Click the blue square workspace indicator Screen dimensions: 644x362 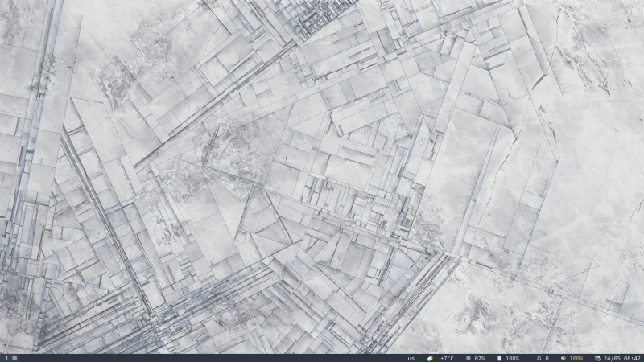coord(14,358)
